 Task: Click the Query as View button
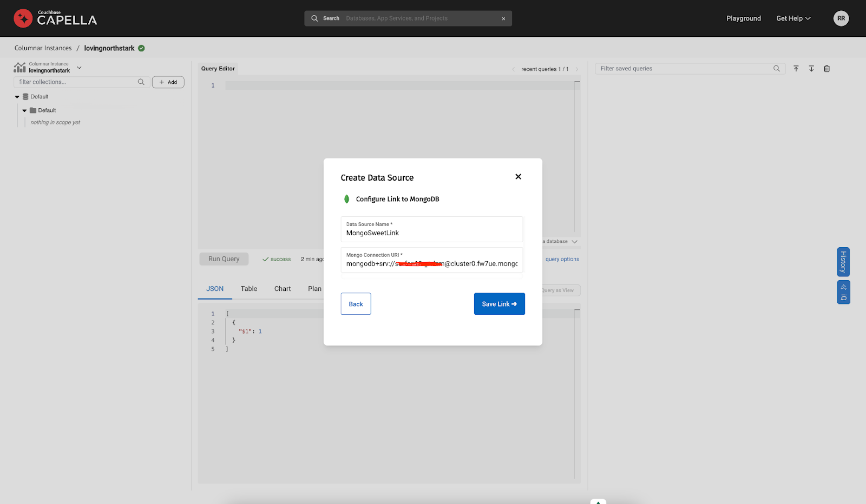(561, 290)
